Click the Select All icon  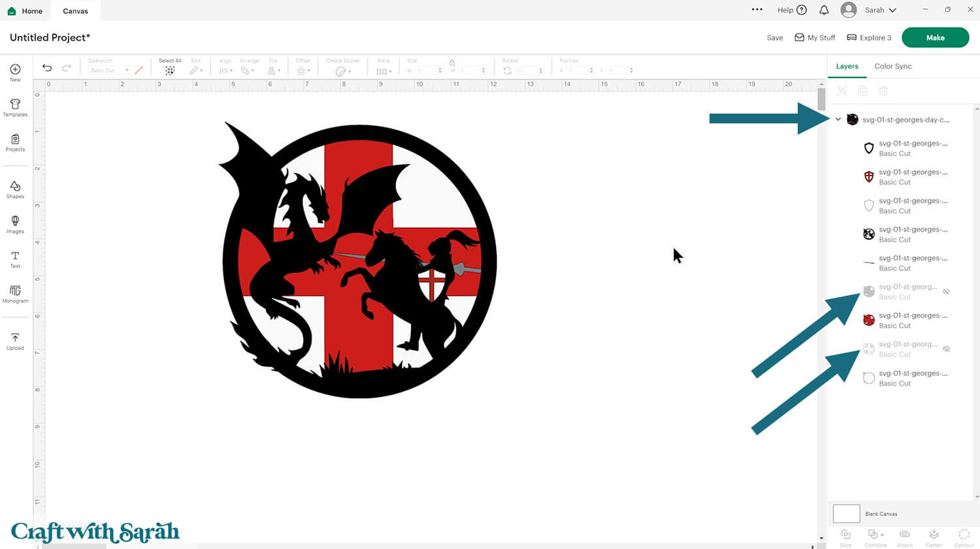pos(170,71)
